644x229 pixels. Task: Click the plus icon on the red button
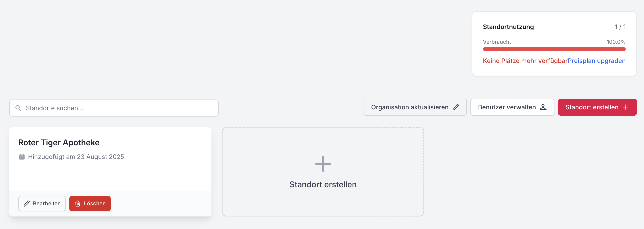[x=626, y=107]
